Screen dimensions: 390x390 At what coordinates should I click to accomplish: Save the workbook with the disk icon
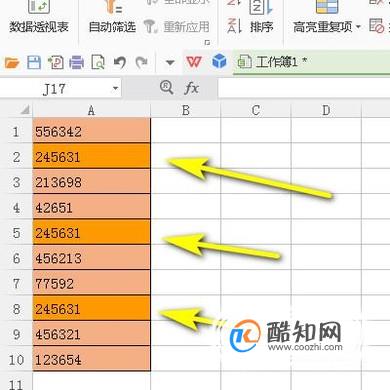click(34, 62)
